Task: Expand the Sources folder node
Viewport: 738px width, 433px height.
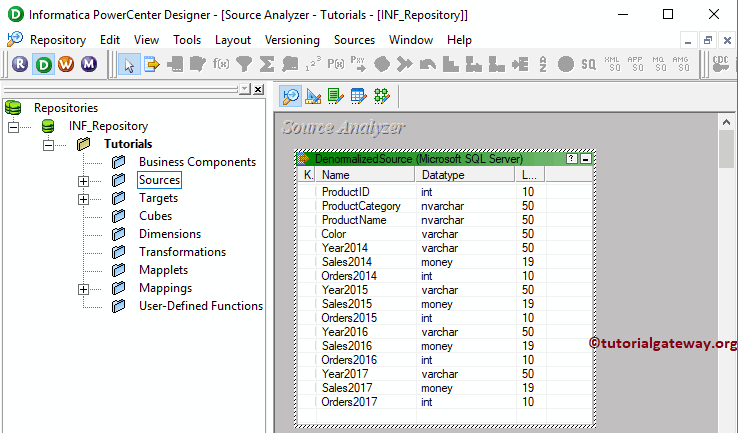Action: [83, 181]
